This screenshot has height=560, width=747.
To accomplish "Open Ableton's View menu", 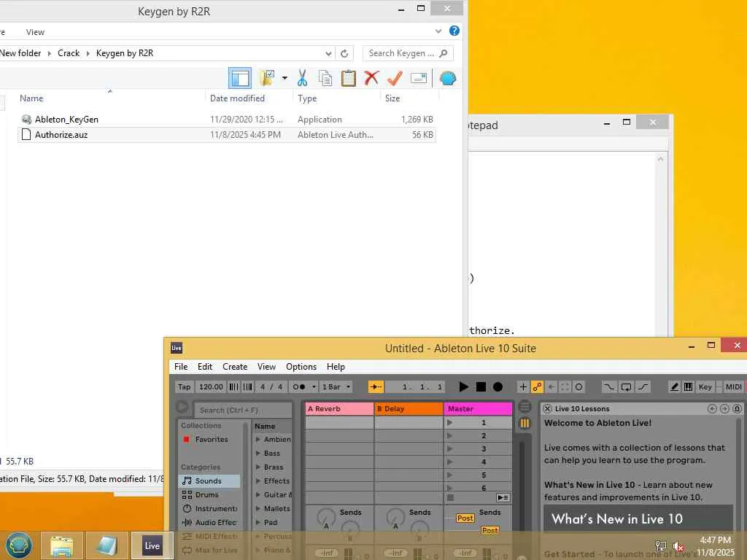I will point(266,367).
